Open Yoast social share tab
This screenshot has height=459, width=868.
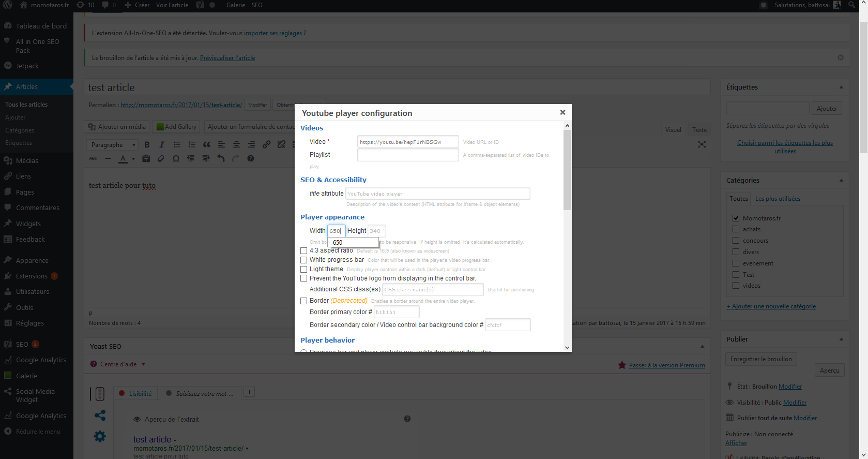pyautogui.click(x=100, y=415)
